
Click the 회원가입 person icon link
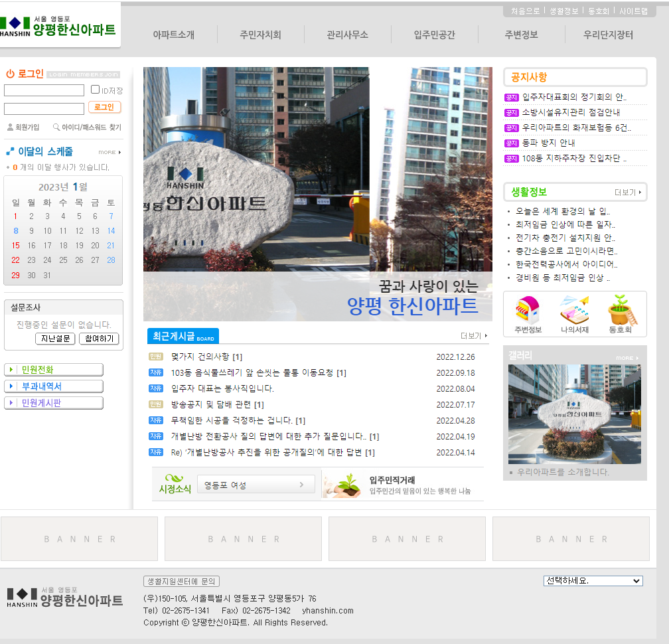23,127
